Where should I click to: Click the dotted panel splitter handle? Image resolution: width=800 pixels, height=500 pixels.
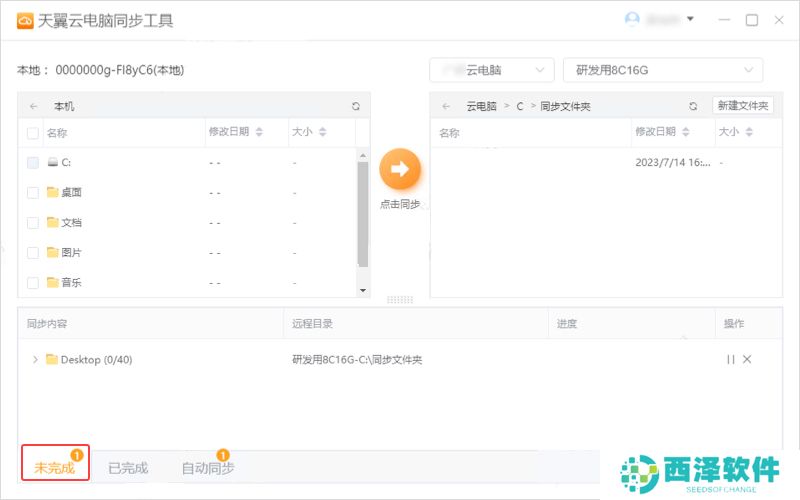[400, 300]
